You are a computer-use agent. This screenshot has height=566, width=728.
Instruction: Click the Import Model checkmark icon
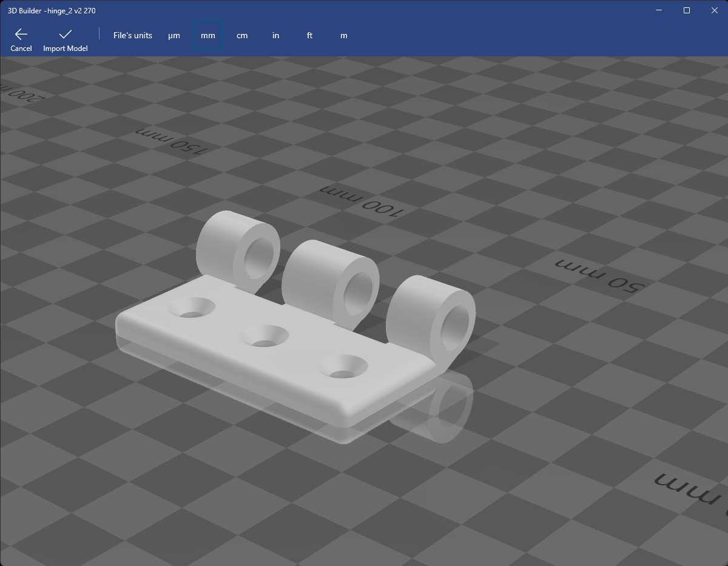point(66,34)
